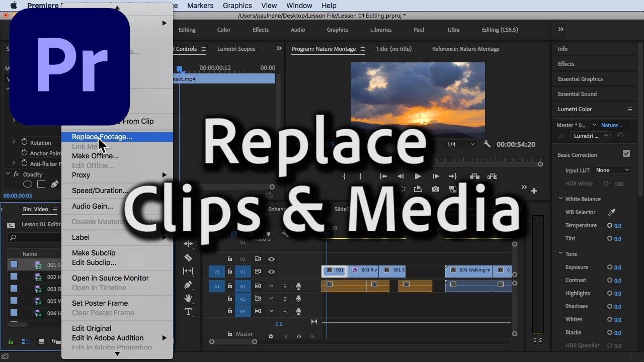Toggle V1 track output eye
The image size is (644, 362).
pos(271,271)
